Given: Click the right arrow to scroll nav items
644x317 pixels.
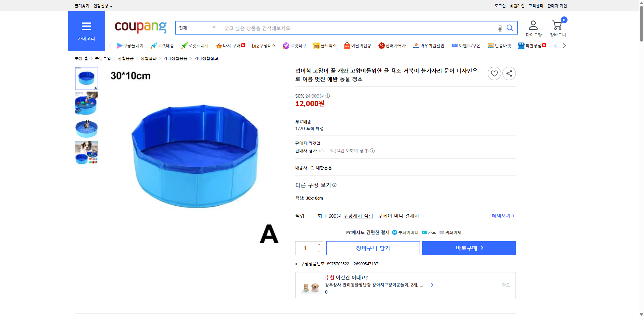Looking at the screenshot, I should 565,45.
